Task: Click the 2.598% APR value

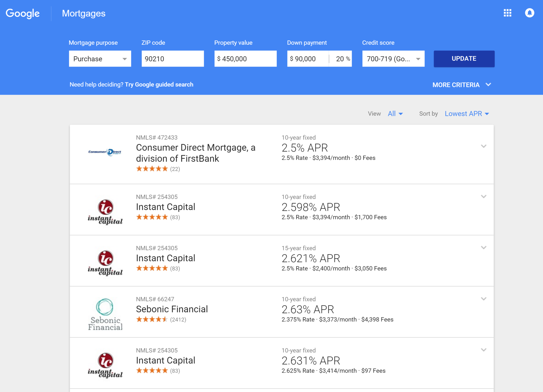Action: click(x=311, y=207)
